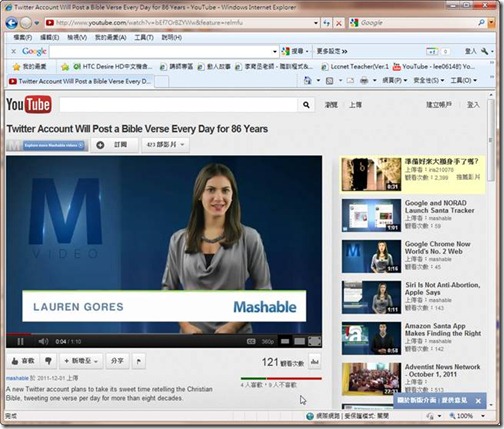This screenshot has height=429, width=504.
Task: Open recent pages dropdown arrow
Action: pyautogui.click(x=37, y=23)
